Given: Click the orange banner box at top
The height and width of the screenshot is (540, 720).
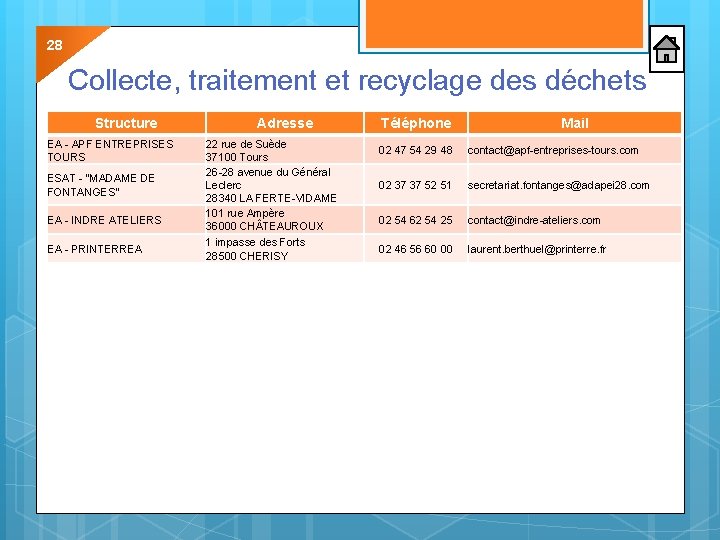Looking at the screenshot, I should click(504, 25).
